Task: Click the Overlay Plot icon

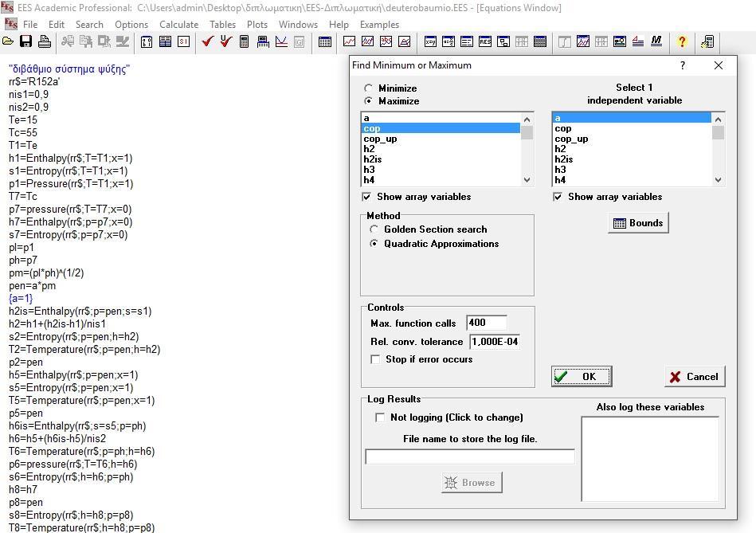Action: [367, 42]
